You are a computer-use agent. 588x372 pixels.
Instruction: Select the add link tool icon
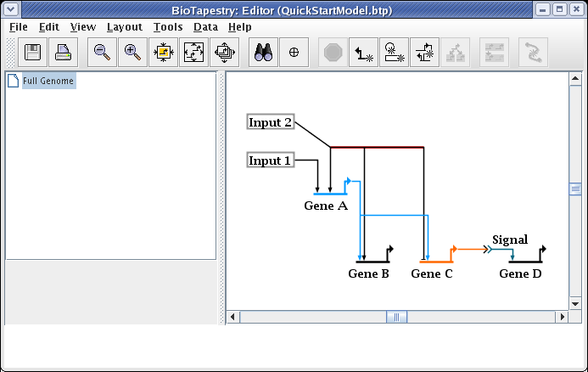(364, 52)
